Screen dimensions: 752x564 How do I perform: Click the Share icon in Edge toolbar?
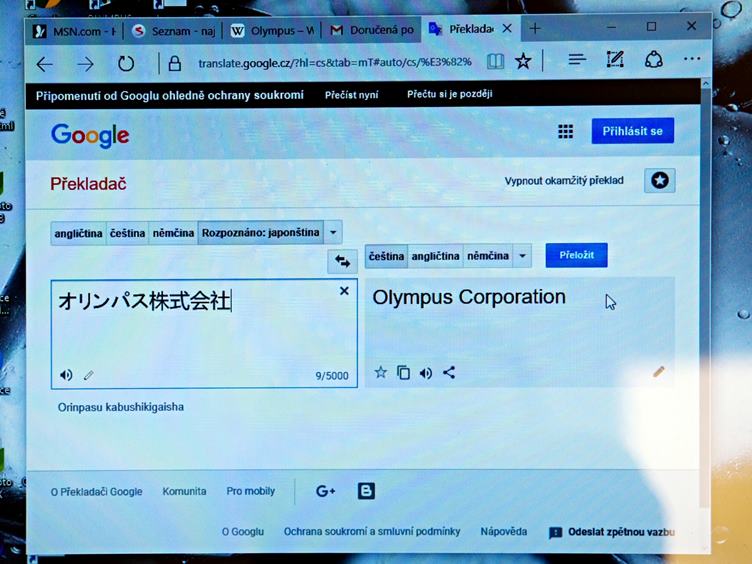(x=654, y=59)
